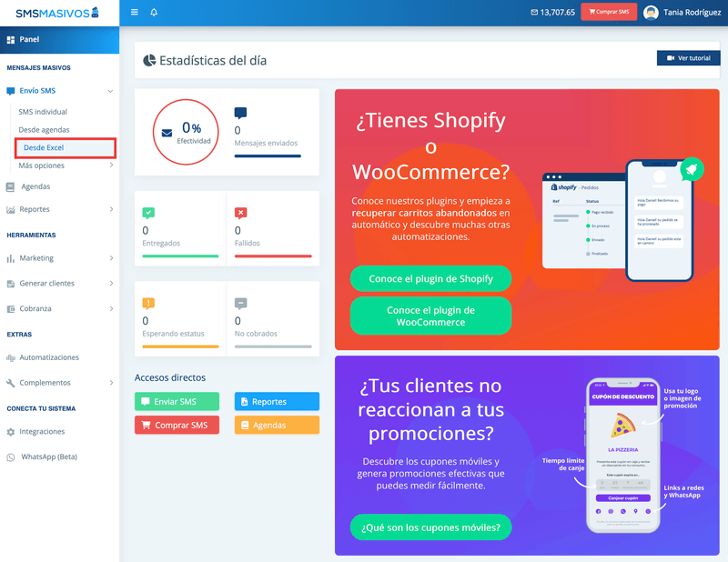Click the Estadísticas pie chart icon
Screen dimensions: 728x562
[x=149, y=60]
